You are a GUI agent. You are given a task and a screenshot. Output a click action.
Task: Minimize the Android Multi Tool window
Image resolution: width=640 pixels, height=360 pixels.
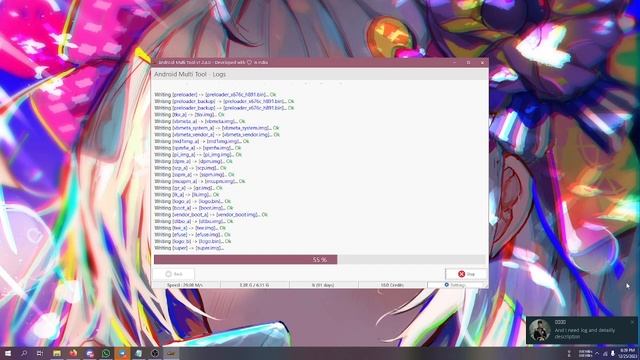(x=455, y=62)
